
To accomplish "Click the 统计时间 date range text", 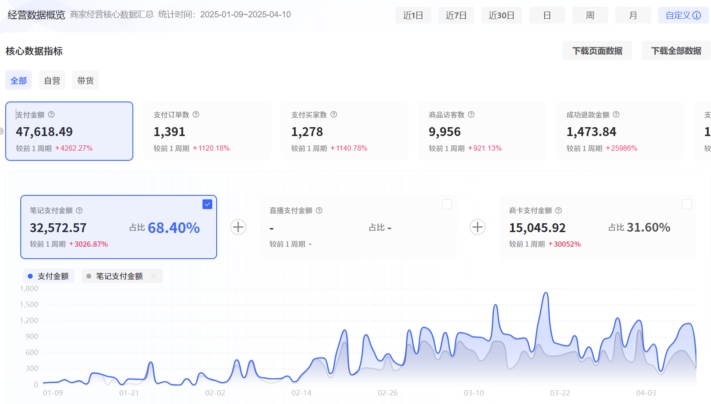I will (x=224, y=15).
